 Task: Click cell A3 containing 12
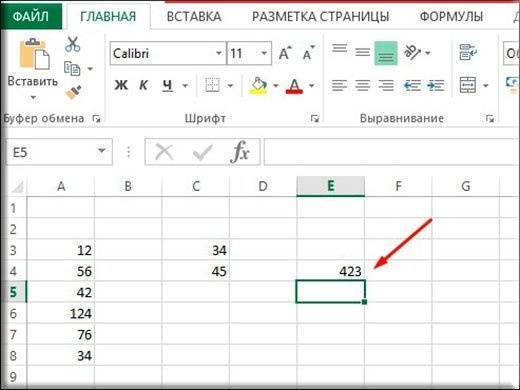pos(61,250)
